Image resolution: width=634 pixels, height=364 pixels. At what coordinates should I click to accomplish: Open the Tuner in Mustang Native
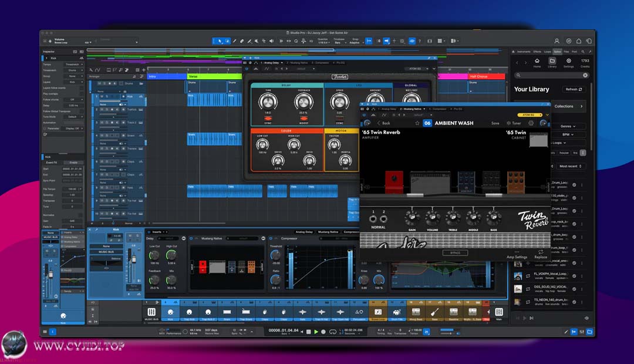(514, 123)
